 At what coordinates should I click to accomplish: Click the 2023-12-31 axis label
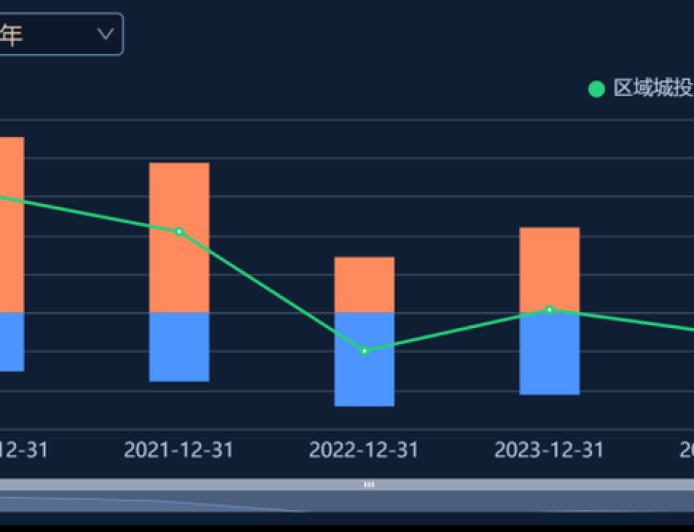[x=549, y=450]
